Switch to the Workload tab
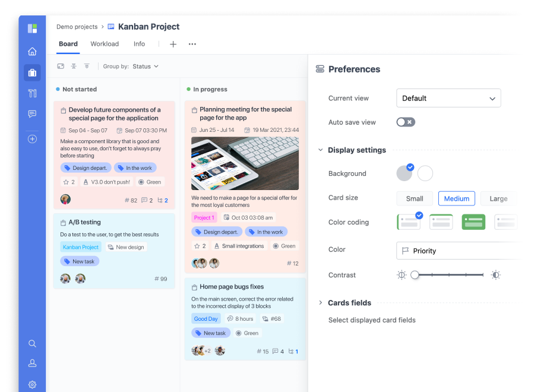Screen dimensions: 547x392 (x=105, y=44)
